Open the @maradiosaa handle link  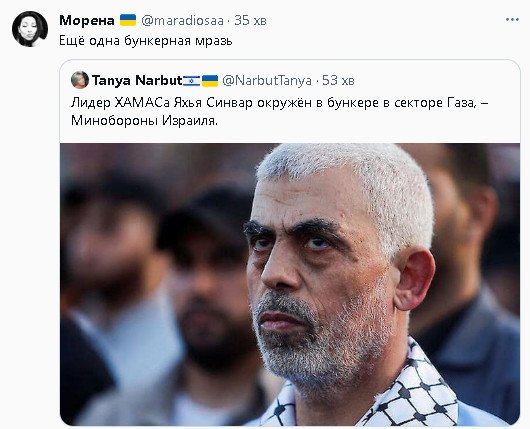point(182,21)
